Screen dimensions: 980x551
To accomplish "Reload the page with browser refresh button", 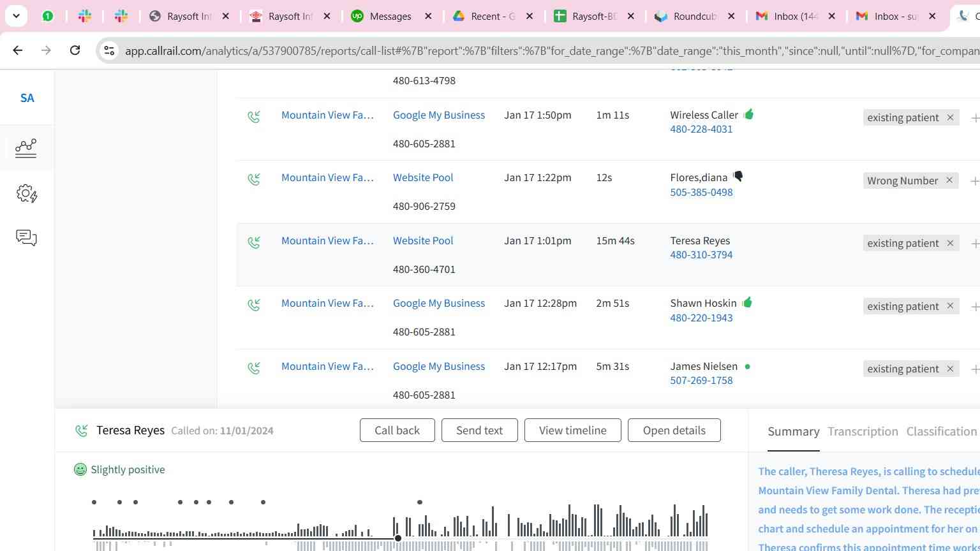I will point(75,50).
